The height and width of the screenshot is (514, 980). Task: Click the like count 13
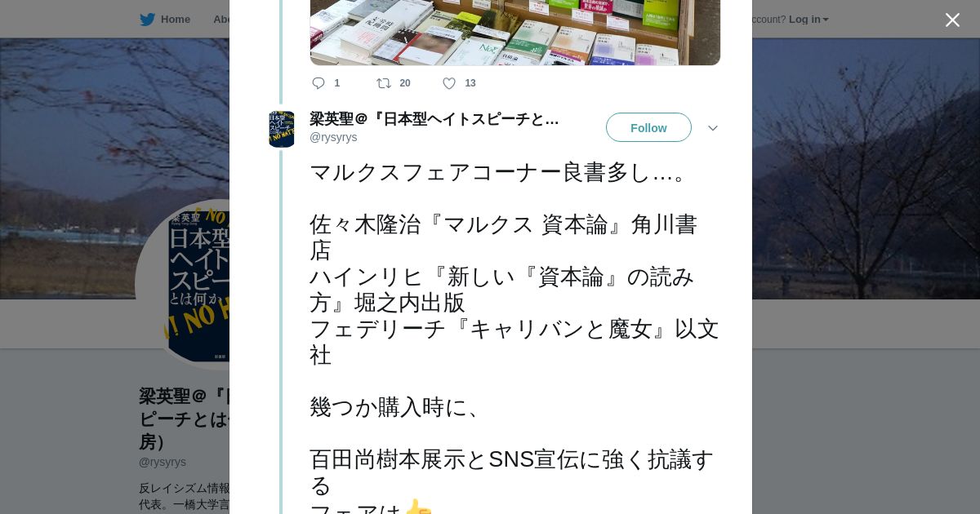[470, 83]
